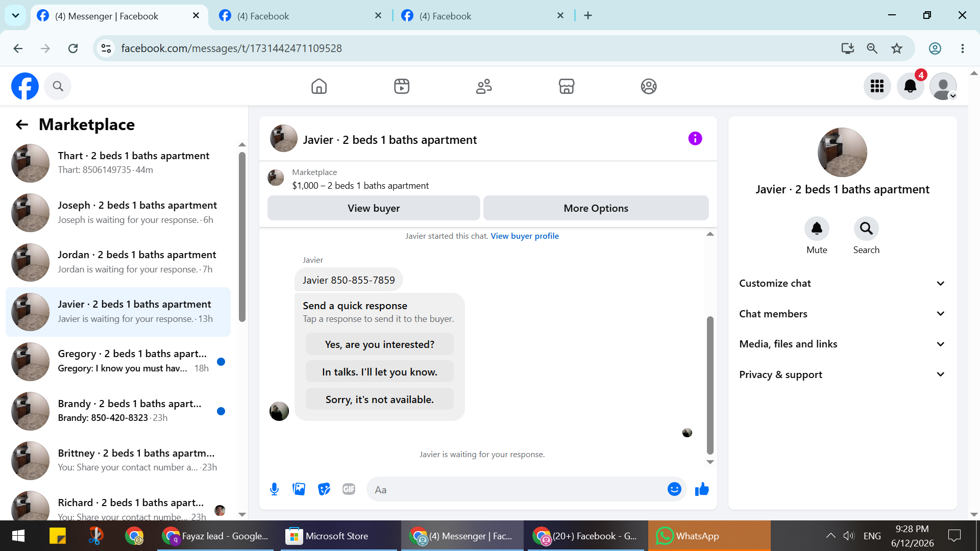Open the browser zoom magnifier icon

[872, 48]
